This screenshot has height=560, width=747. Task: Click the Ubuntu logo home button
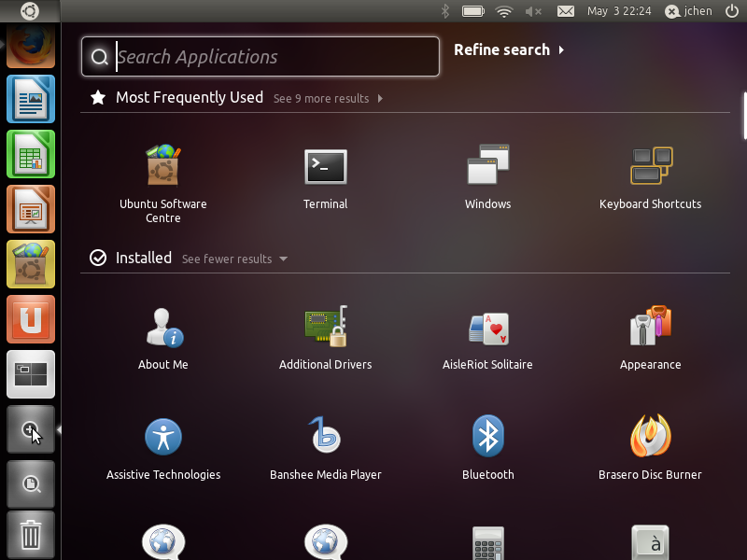[30, 11]
